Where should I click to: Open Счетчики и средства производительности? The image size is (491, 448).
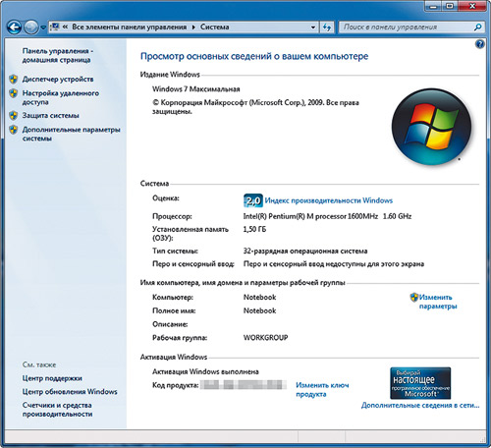click(x=57, y=410)
